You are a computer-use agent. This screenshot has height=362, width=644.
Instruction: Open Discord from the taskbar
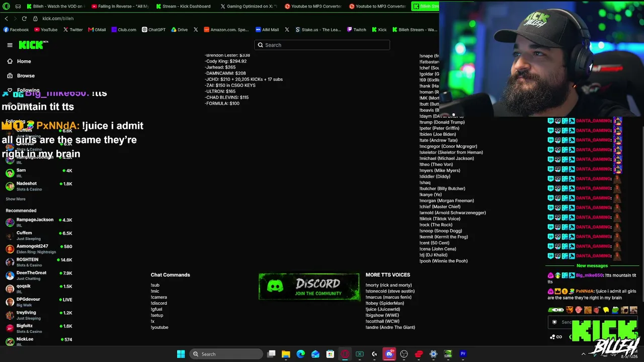[389, 354]
